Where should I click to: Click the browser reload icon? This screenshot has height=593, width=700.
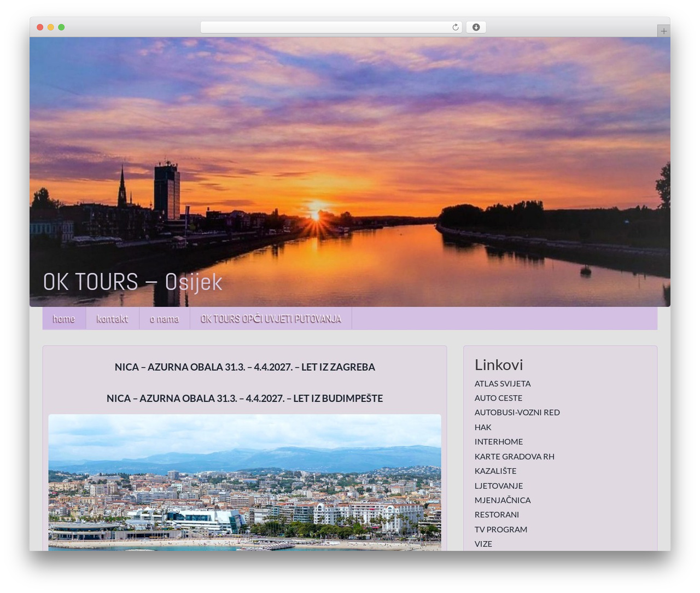(x=455, y=27)
